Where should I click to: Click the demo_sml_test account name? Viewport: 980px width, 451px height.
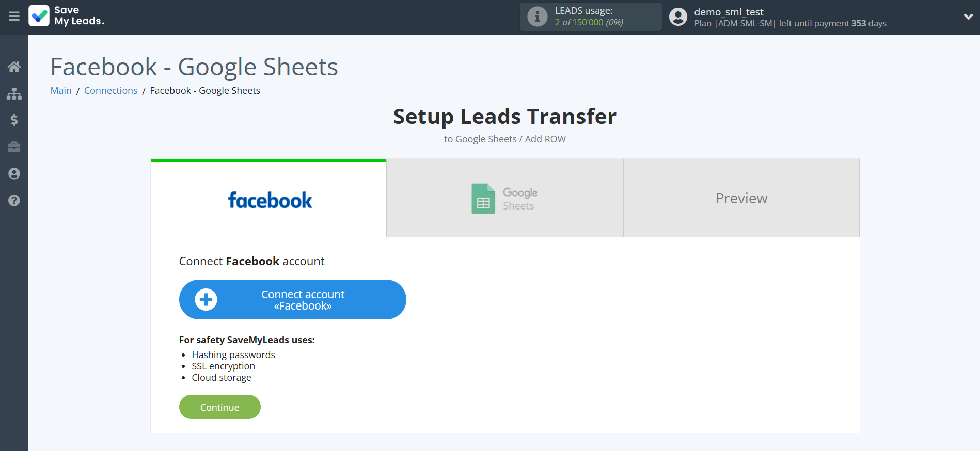(x=728, y=12)
